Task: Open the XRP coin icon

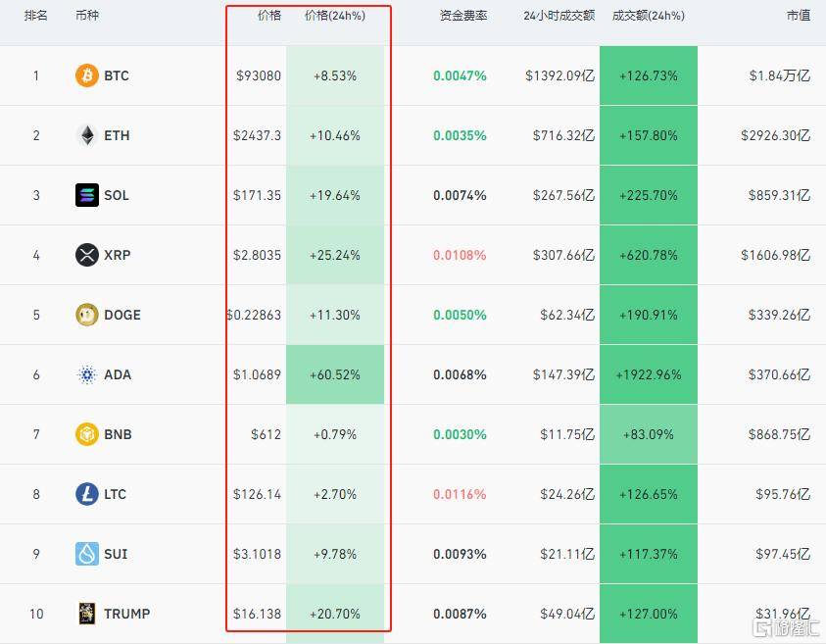Action: (x=87, y=255)
